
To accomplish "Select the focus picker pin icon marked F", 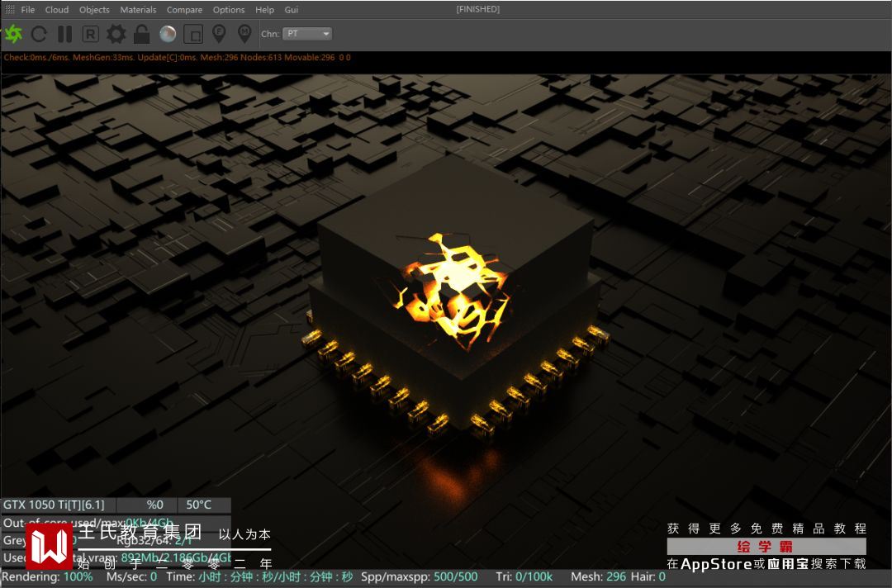I will (x=219, y=34).
